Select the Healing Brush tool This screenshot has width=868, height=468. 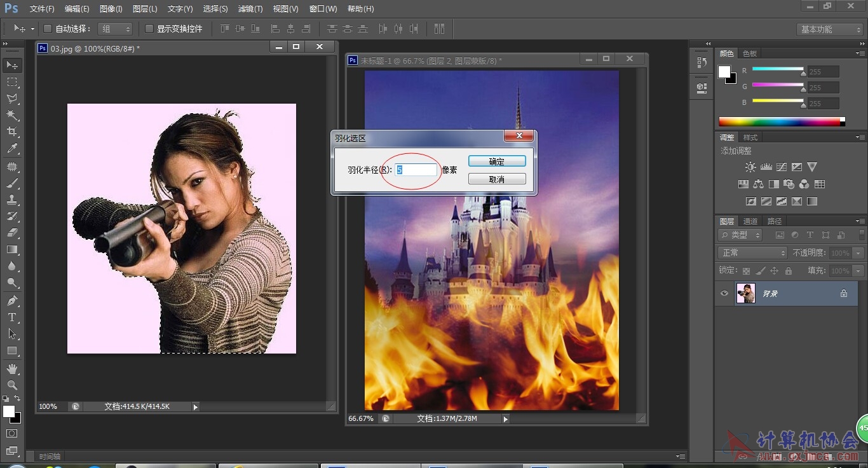click(12, 167)
